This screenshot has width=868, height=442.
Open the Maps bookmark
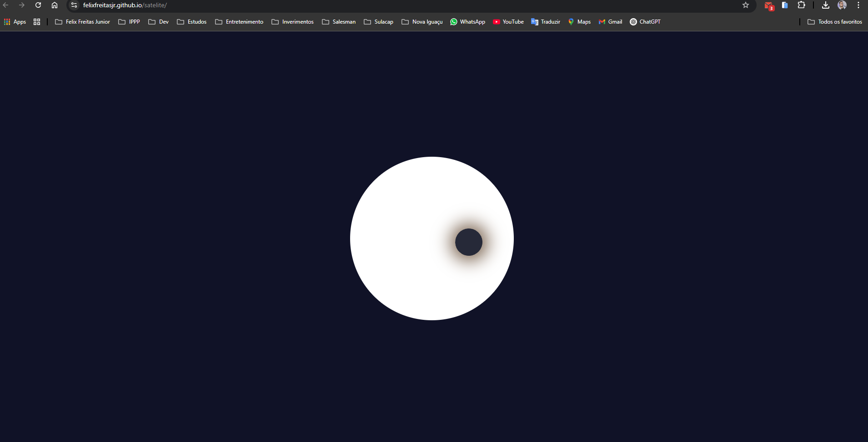(x=579, y=22)
